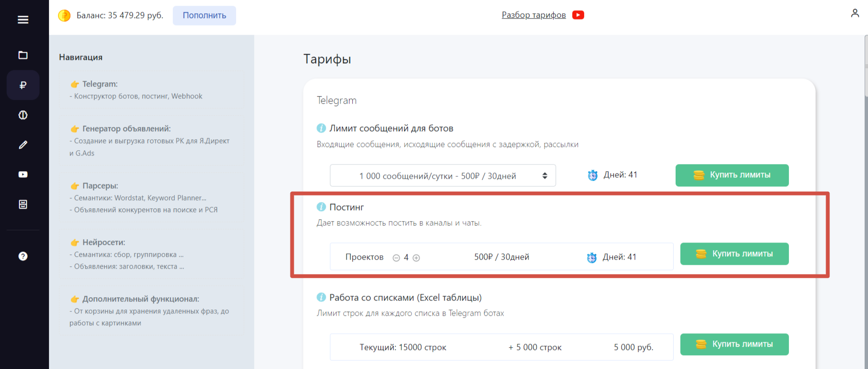This screenshot has width=868, height=369.
Task: Increase Проектов count with plus icon
Action: [x=416, y=258]
